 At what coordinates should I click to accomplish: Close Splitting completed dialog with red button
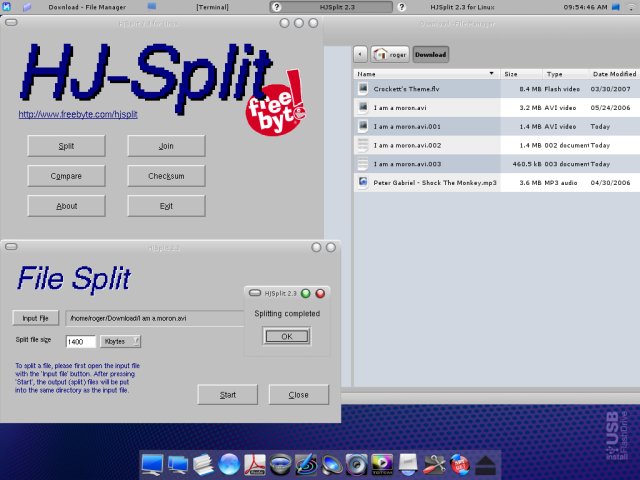[320, 293]
